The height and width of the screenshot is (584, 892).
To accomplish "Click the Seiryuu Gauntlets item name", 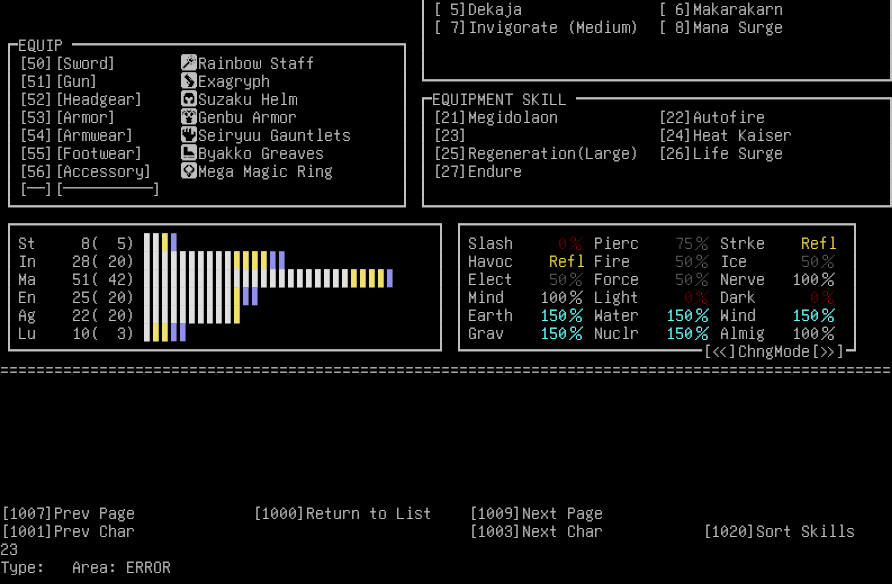I will pos(274,135).
